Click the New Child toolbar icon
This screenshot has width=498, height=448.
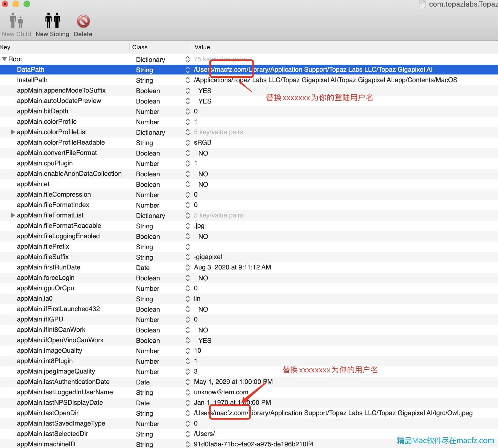tap(16, 21)
